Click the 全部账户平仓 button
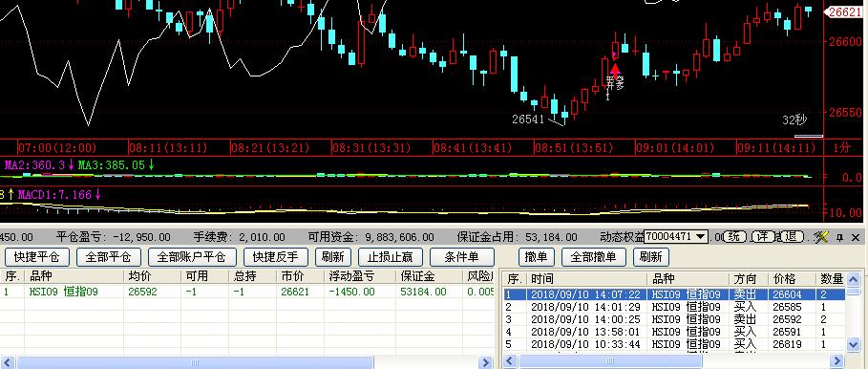The height and width of the screenshot is (369, 868). point(192,257)
